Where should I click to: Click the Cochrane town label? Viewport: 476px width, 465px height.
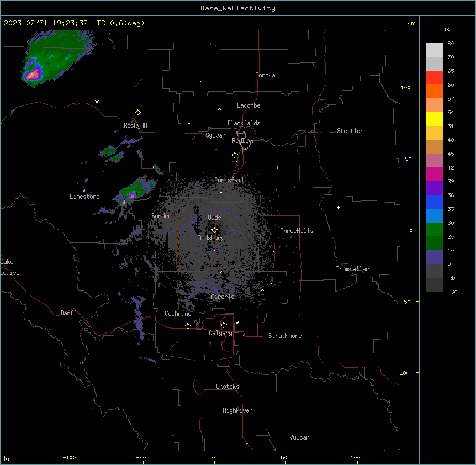(178, 314)
